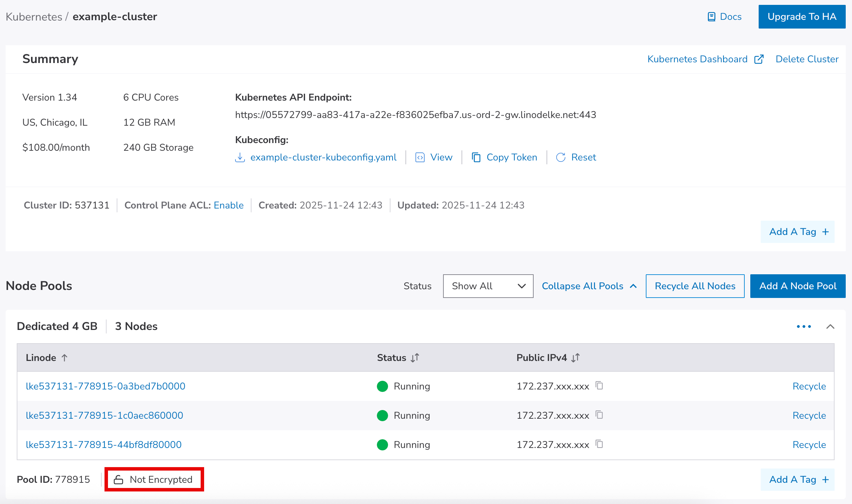This screenshot has width=852, height=504.
Task: Click the Docs book icon
Action: (712, 17)
